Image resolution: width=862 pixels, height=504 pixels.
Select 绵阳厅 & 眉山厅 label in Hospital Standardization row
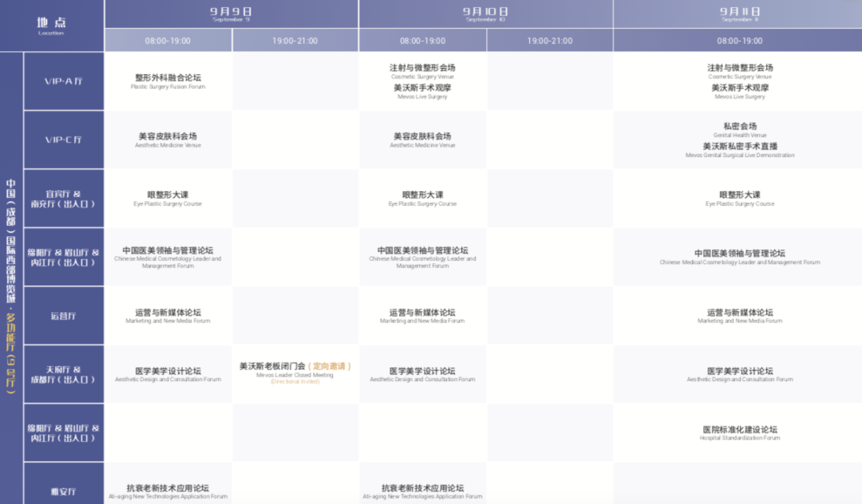[64, 433]
